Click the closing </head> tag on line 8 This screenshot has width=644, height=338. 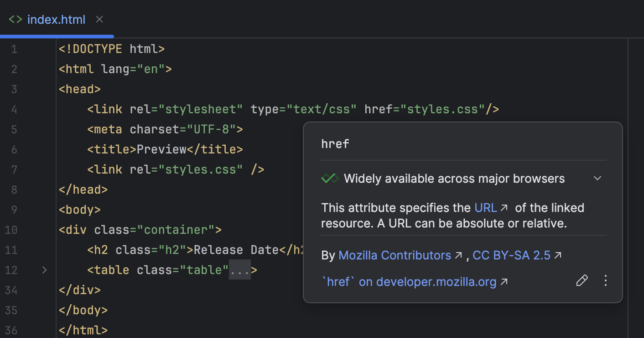point(83,190)
